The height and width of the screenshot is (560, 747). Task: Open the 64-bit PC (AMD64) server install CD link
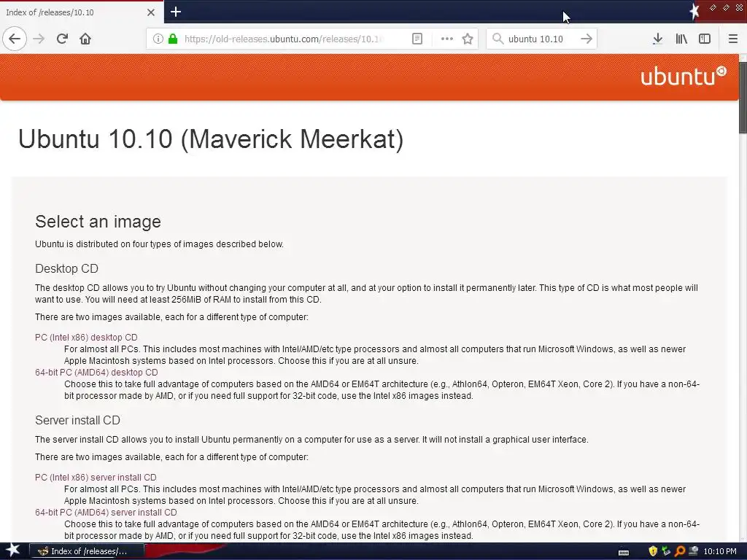pyautogui.click(x=106, y=513)
